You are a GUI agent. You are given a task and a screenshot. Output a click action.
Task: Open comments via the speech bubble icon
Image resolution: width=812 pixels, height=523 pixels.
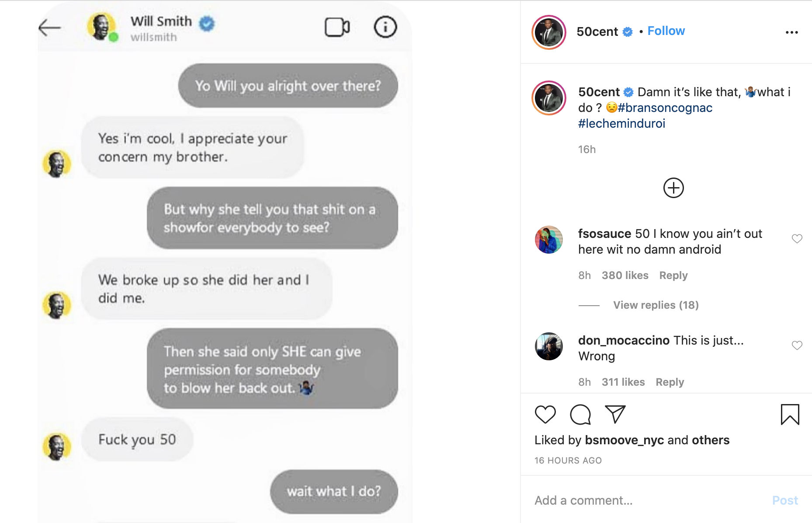click(x=580, y=414)
